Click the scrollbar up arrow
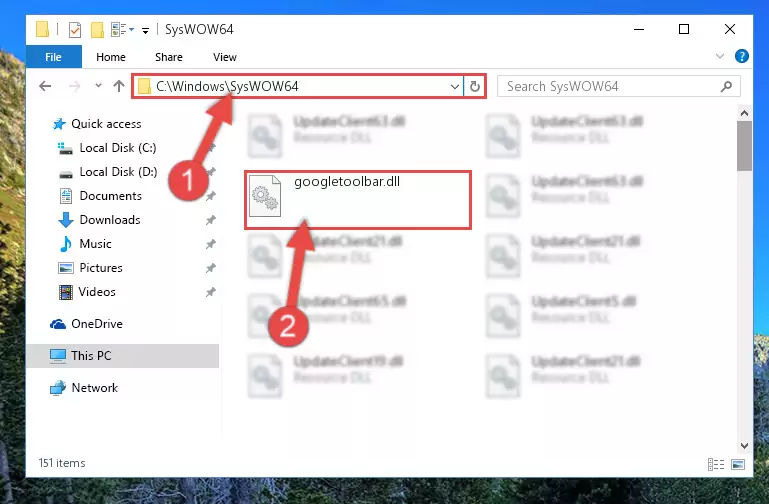The width and height of the screenshot is (769, 504). (x=744, y=113)
